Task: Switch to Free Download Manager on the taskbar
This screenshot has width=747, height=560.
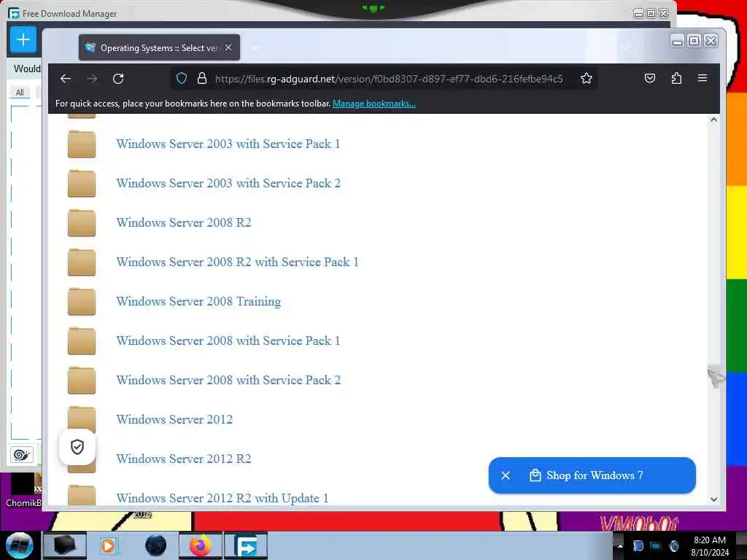Action: (x=246, y=545)
